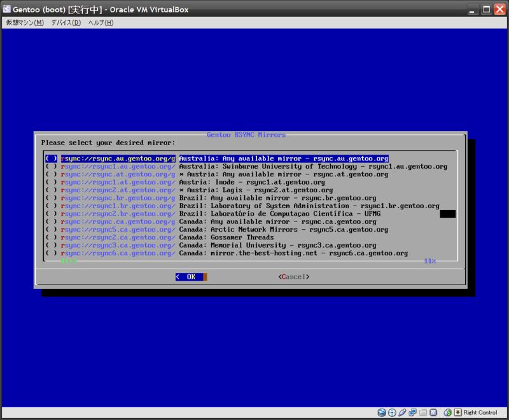This screenshot has width=509, height=420.
Task: Click rsync://rsync6.ca.gentoo.org URL text
Action: click(118, 253)
